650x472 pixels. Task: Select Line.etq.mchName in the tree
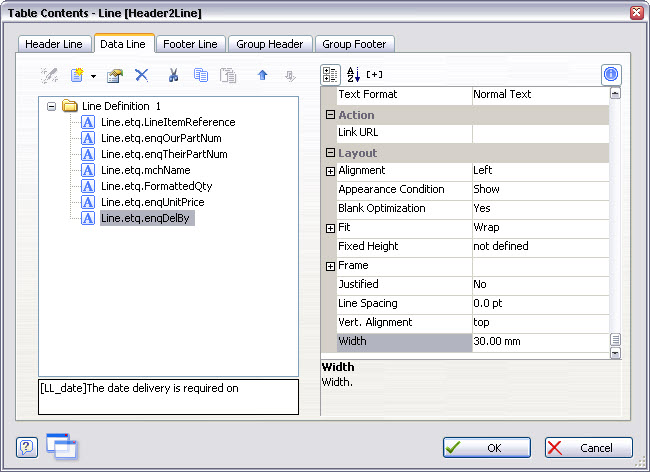[x=146, y=170]
